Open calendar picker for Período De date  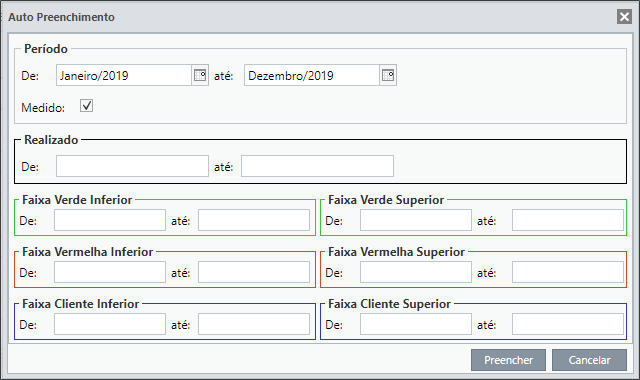coord(200,75)
